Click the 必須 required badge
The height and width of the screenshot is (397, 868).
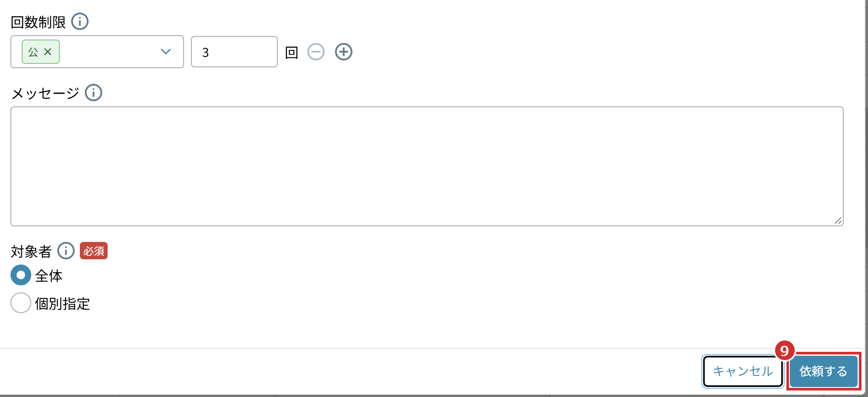[x=94, y=251]
